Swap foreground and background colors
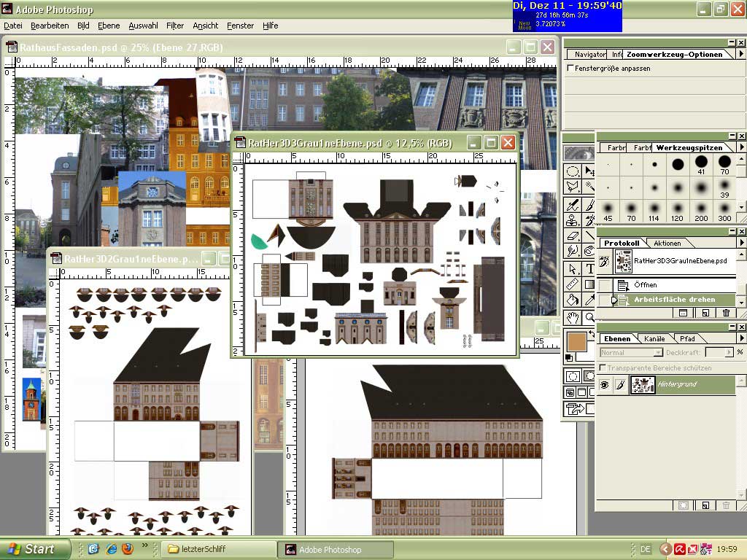This screenshot has height=560, width=747. tap(592, 334)
